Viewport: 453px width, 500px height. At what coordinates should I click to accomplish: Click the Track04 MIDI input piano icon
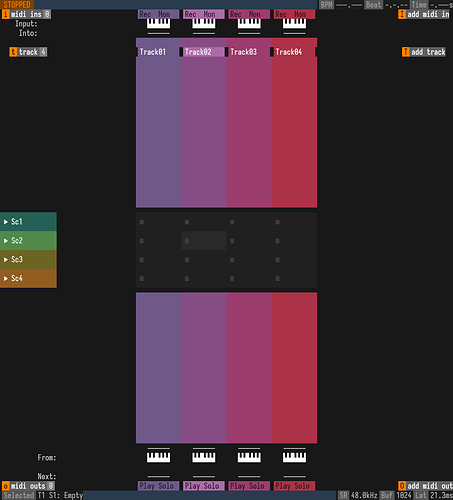294,23
